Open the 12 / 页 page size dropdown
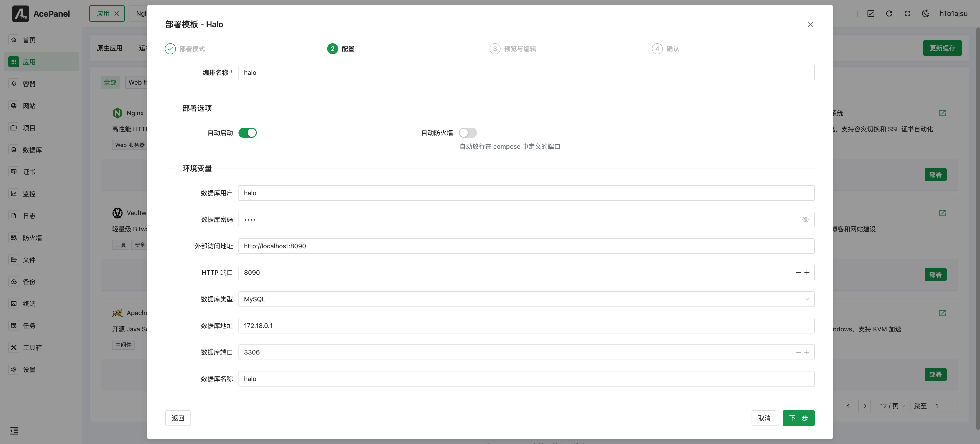Image resolution: width=980 pixels, height=444 pixels. click(x=892, y=406)
